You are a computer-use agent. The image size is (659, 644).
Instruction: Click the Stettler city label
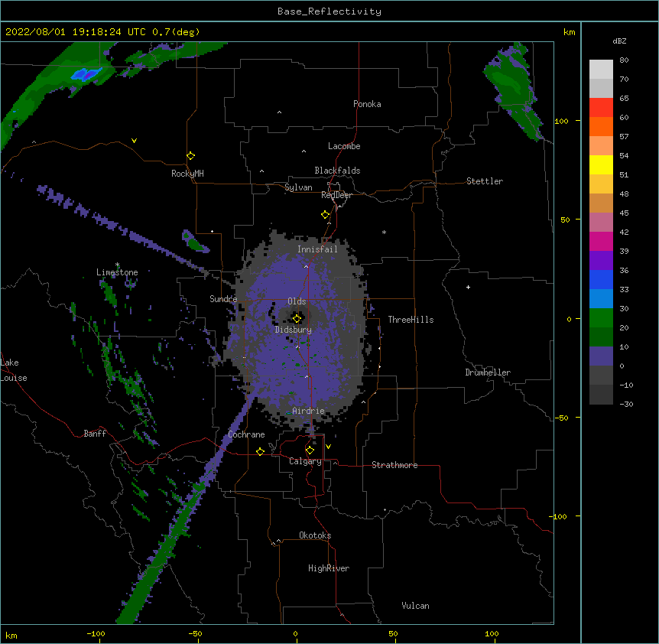485,181
